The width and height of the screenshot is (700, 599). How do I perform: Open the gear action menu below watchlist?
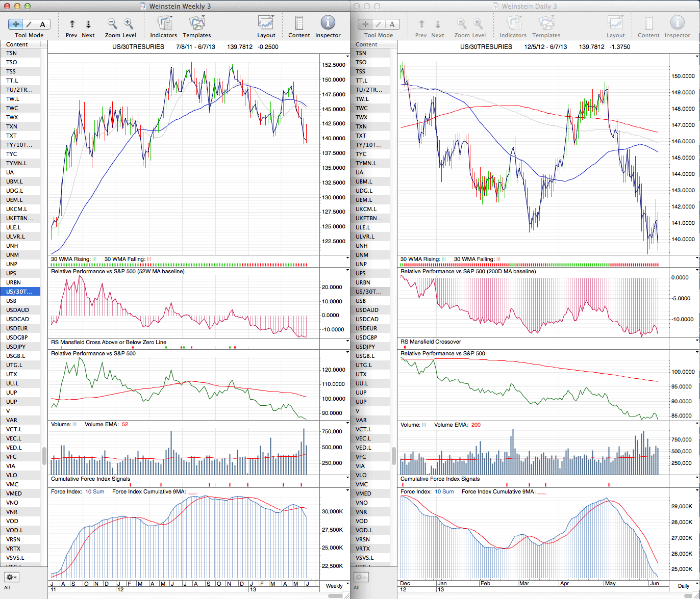(x=11, y=578)
